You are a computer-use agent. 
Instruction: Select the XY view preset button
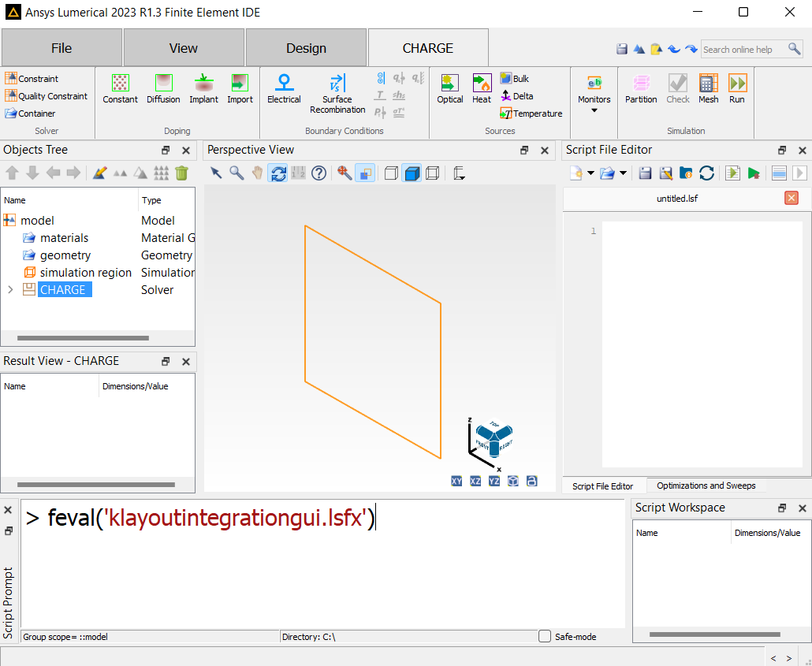456,480
